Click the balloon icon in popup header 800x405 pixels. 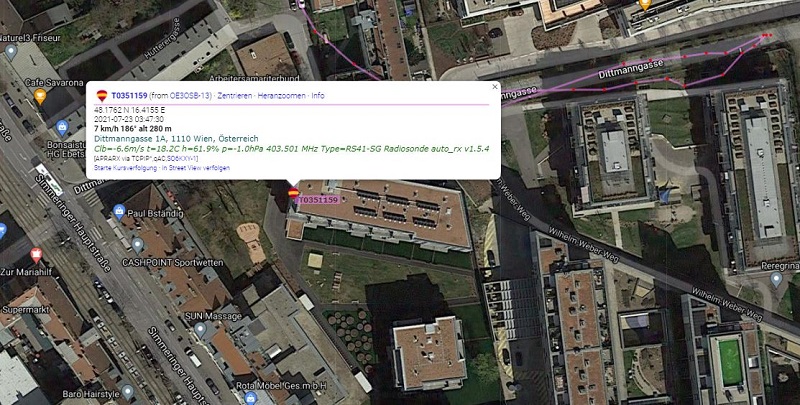click(102, 95)
